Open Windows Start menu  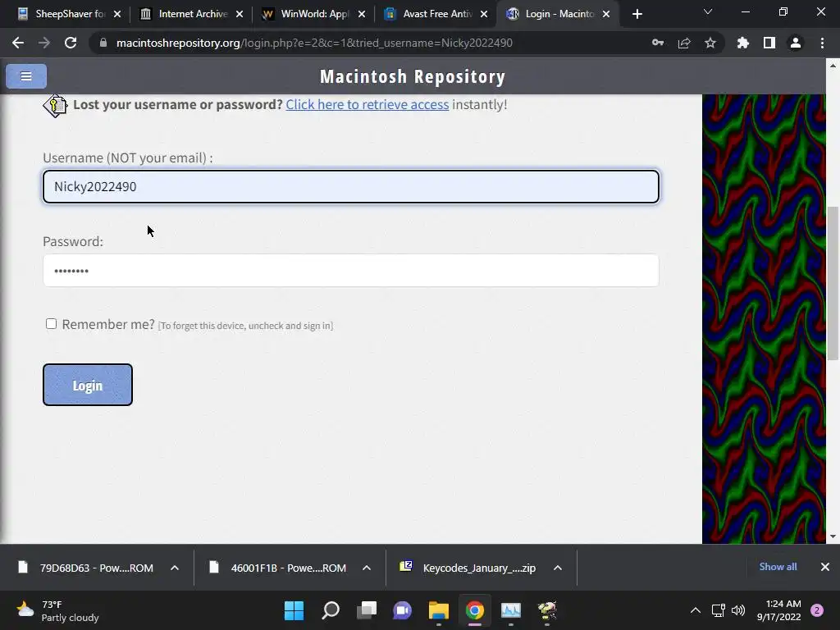tap(294, 610)
